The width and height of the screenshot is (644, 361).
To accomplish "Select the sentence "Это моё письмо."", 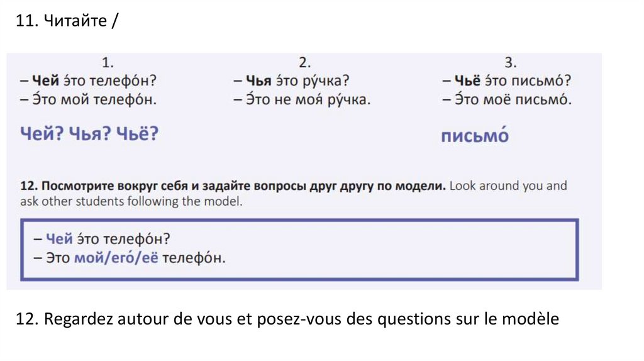I will (506, 99).
